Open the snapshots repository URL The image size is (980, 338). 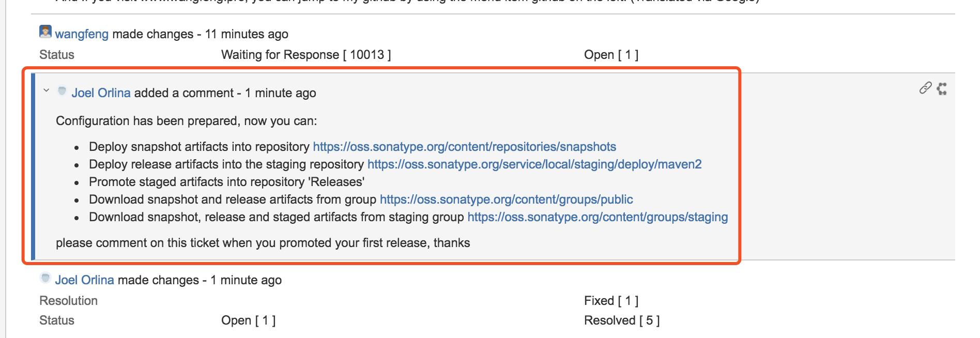(464, 147)
